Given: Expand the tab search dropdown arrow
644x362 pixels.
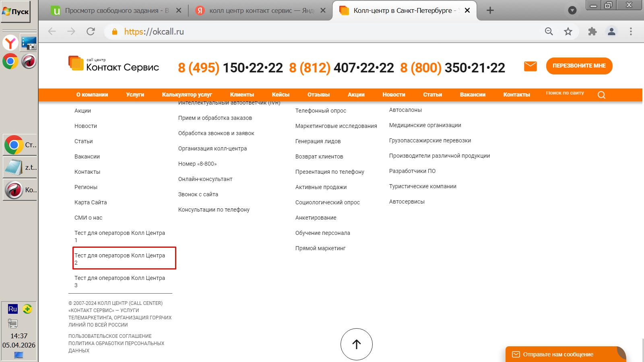Looking at the screenshot, I should pos(572,10).
